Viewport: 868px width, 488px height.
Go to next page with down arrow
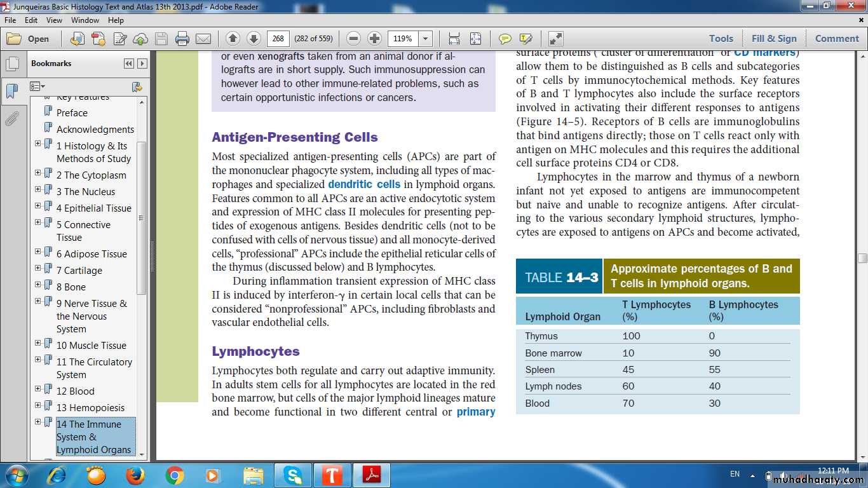click(254, 39)
